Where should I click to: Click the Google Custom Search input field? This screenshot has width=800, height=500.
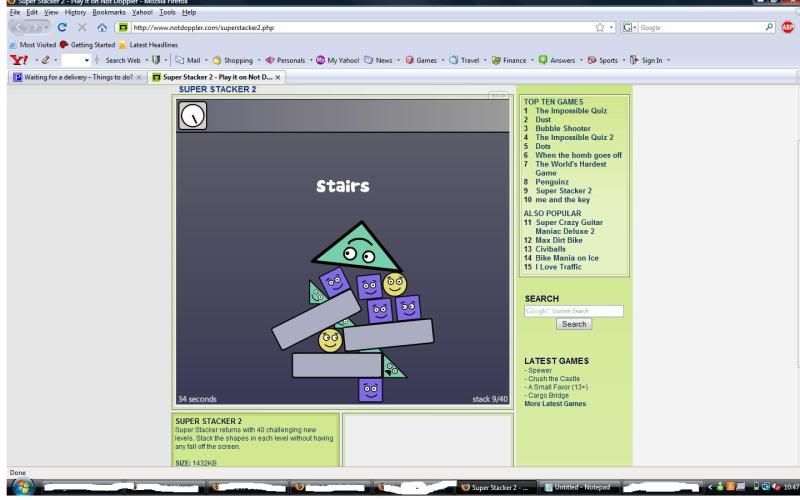pos(573,311)
